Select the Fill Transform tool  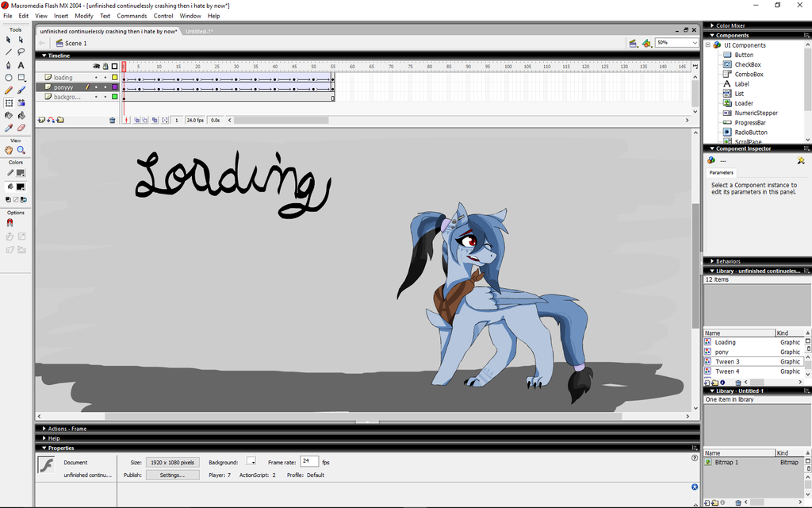pyautogui.click(x=21, y=102)
